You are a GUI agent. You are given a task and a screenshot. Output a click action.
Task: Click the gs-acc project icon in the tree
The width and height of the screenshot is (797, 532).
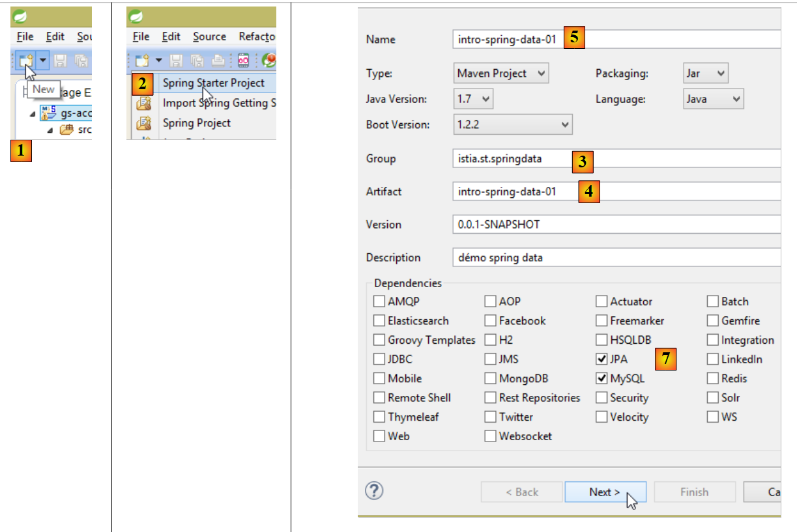48,112
